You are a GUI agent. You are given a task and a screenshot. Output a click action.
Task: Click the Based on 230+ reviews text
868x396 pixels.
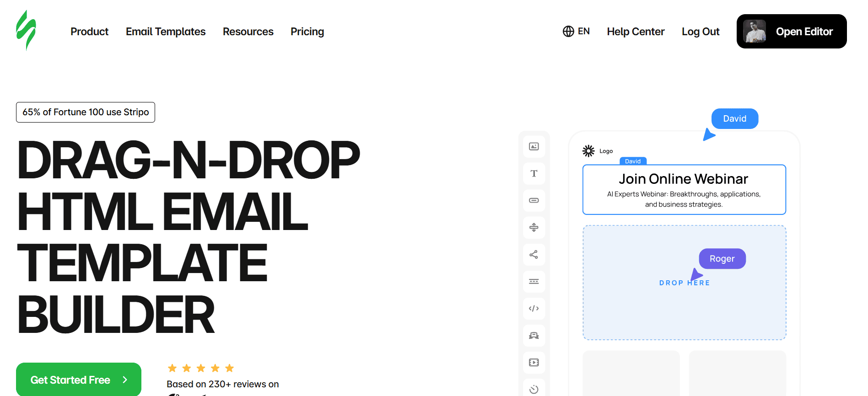click(x=223, y=384)
